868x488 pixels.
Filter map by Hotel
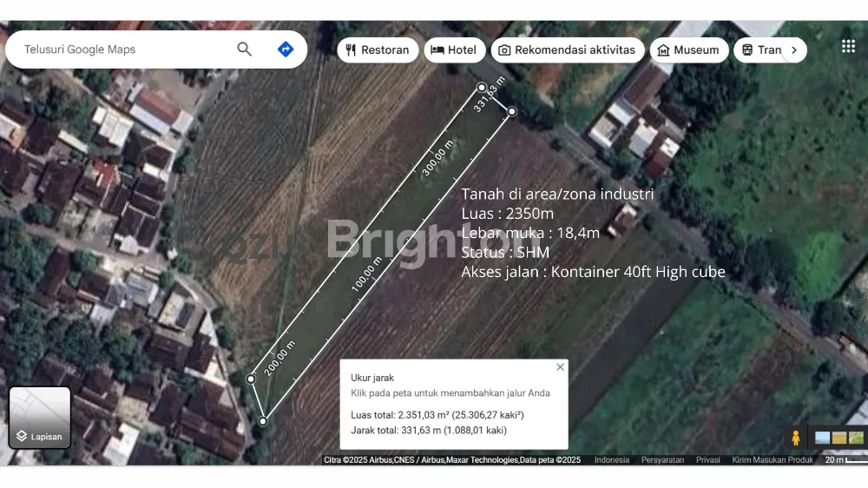click(x=455, y=50)
